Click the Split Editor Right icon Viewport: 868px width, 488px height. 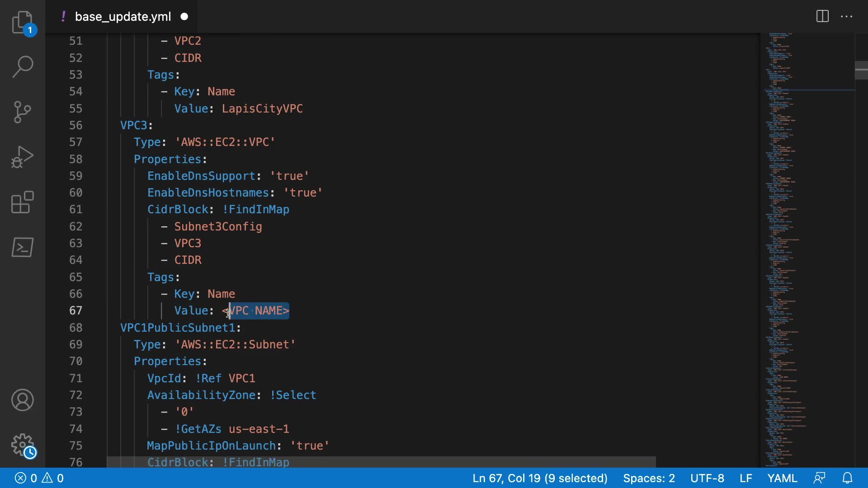[x=822, y=17]
